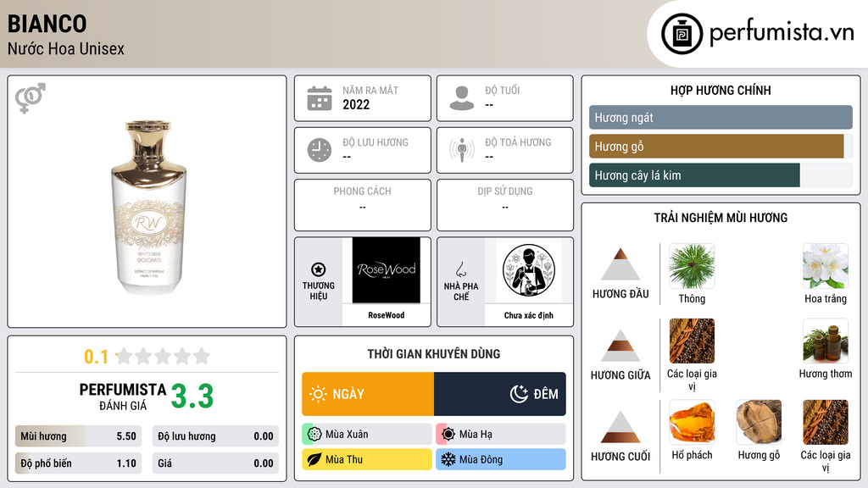Click the RoseWood brand name label

[387, 315]
